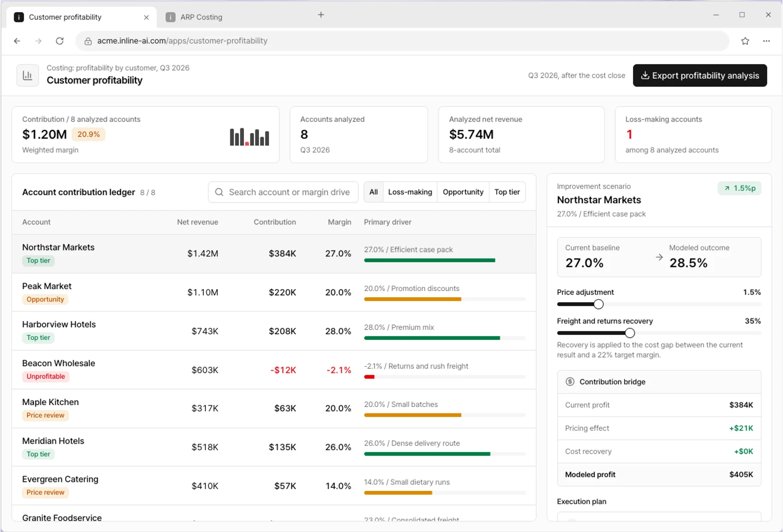Image resolution: width=783 pixels, height=532 pixels.
Task: Choose the Maple Kitchen account row
Action: pyautogui.click(x=274, y=409)
